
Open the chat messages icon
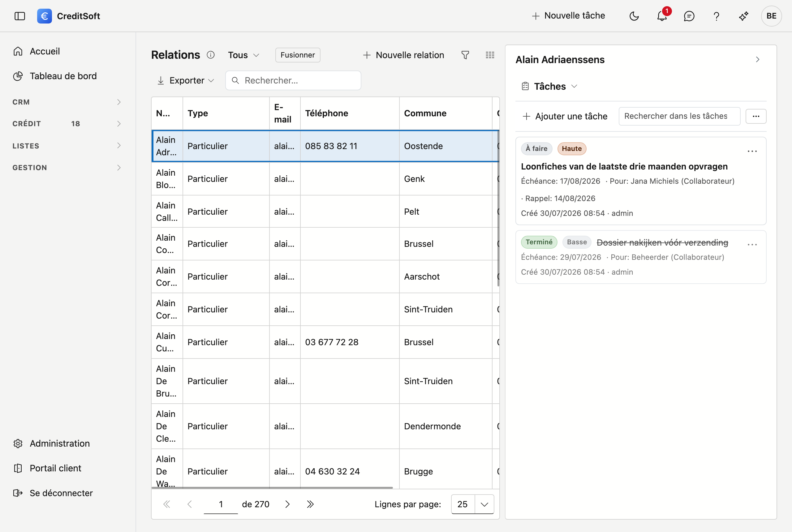[x=689, y=16]
